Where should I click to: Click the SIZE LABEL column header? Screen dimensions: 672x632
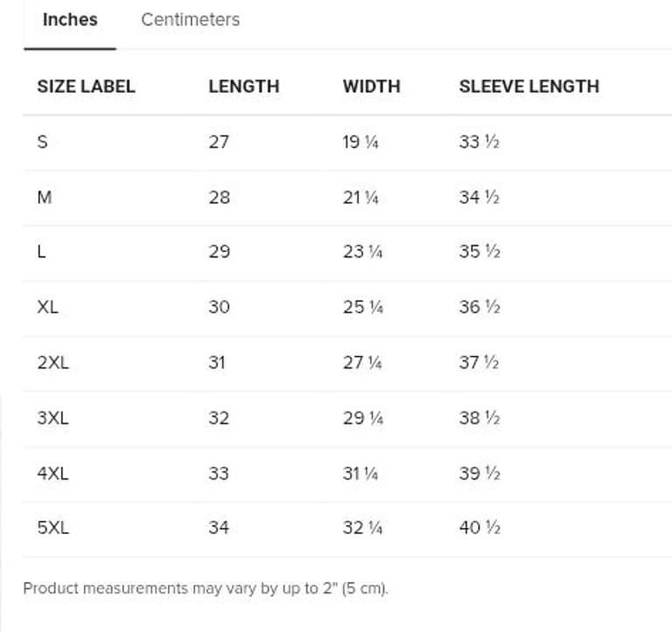(x=86, y=87)
